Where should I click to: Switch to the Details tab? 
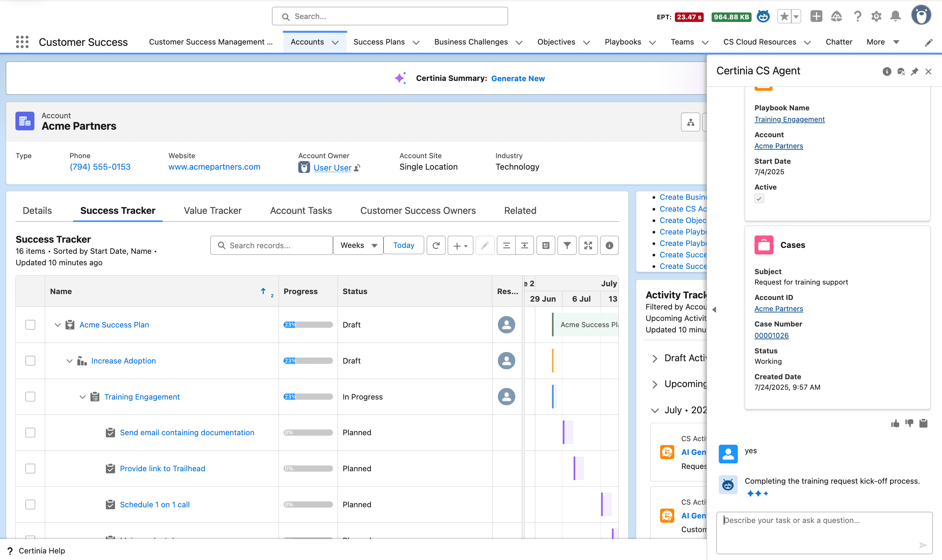pos(37,211)
